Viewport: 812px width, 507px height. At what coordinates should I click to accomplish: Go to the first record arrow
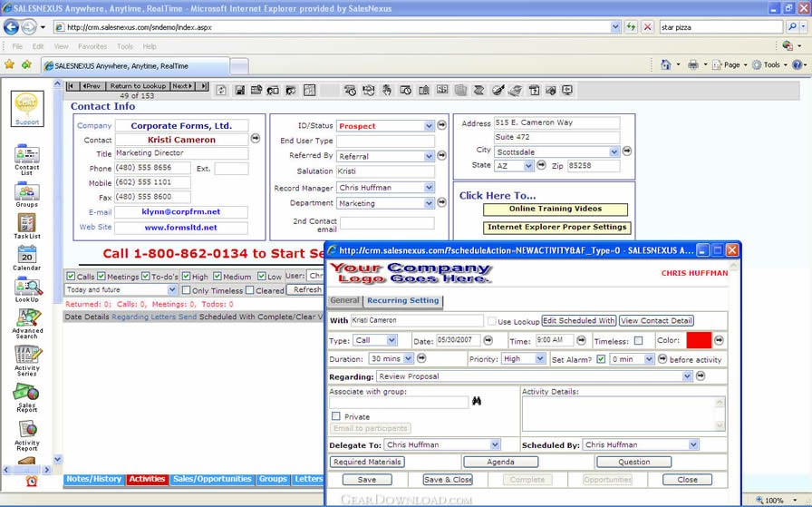(72, 86)
